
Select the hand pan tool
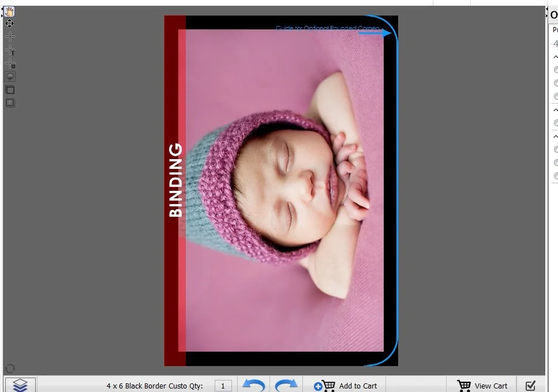[x=10, y=12]
